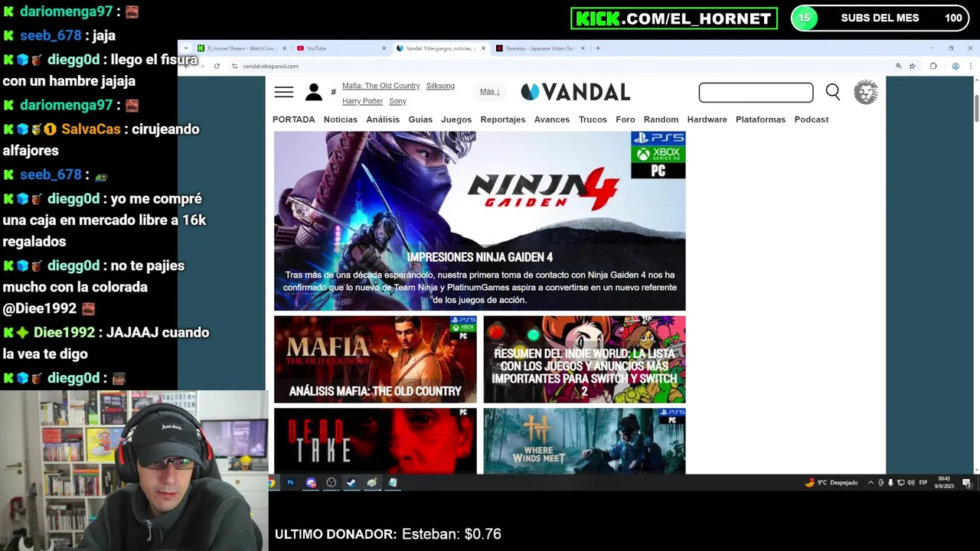This screenshot has height=551, width=980.
Task: Close the Gematsu tab
Action: pyautogui.click(x=583, y=48)
